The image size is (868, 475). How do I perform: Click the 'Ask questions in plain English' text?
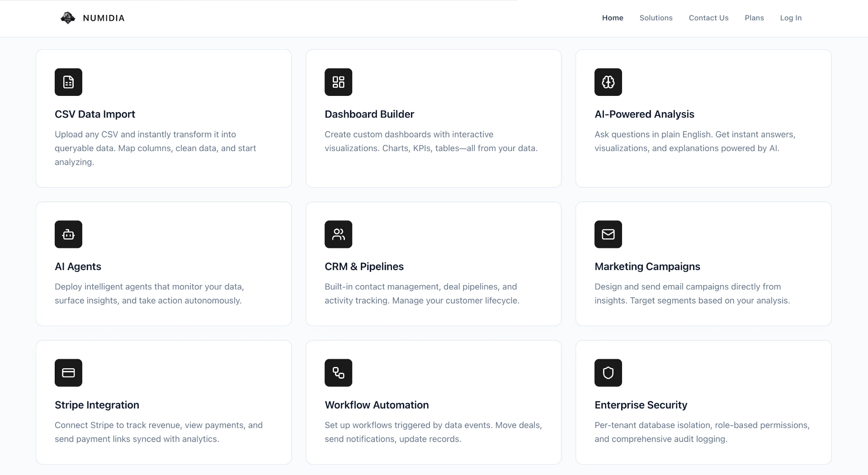point(695,141)
